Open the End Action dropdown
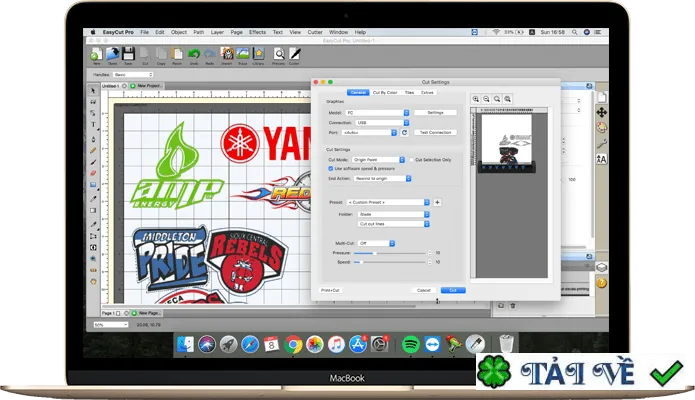 (383, 178)
